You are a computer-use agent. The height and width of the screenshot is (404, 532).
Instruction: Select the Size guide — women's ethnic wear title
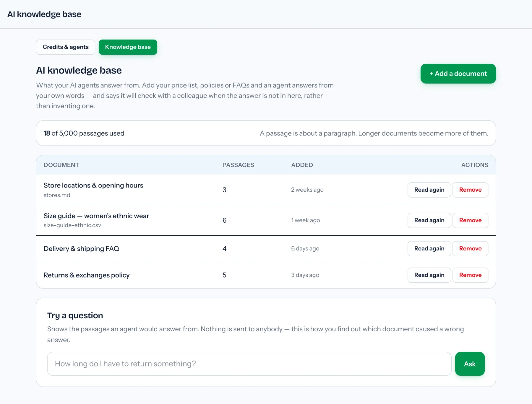click(x=96, y=216)
